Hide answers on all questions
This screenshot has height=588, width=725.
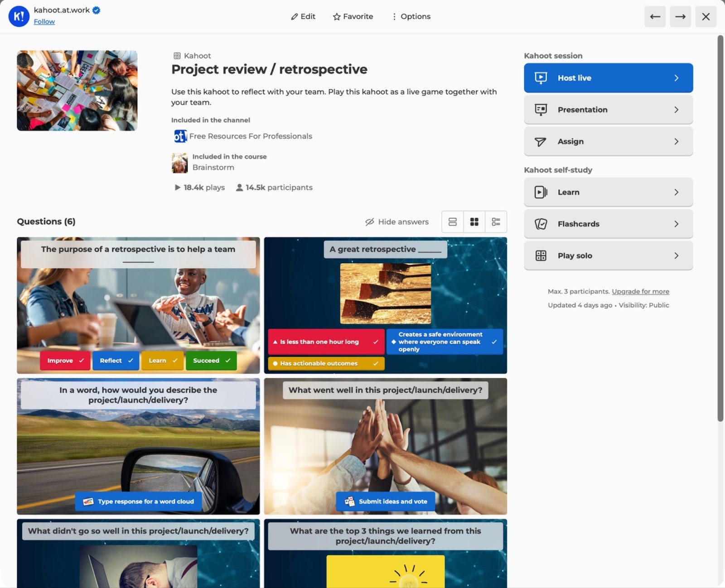click(x=396, y=222)
